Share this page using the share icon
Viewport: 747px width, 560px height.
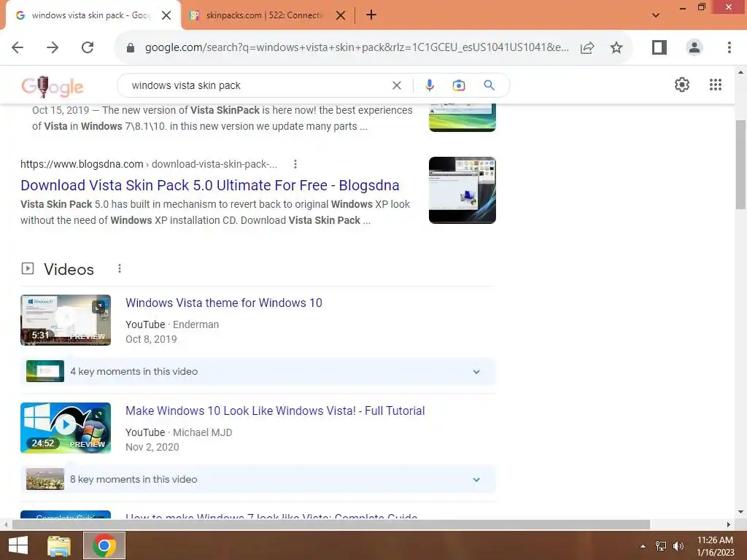click(x=587, y=47)
